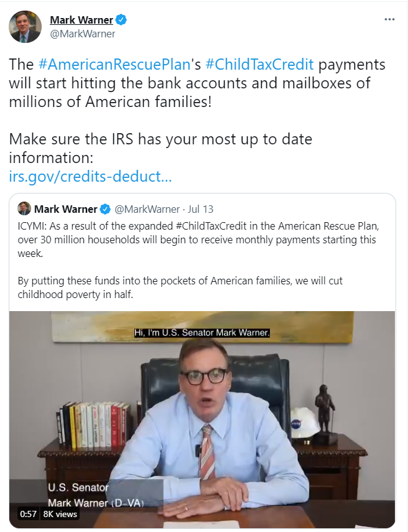The image size is (408, 532).
Task: Open the three-dot more options menu
Action: [x=389, y=20]
